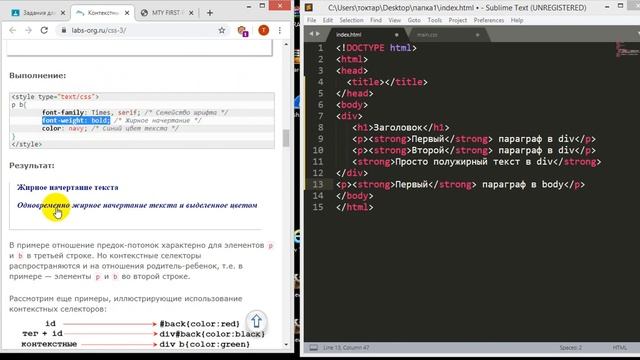Click the site lock icon in address bar
The image size is (640, 360).
[x=64, y=30]
